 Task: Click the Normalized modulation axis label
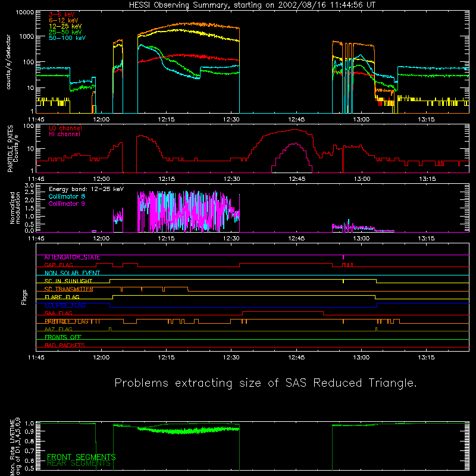[x=15, y=208]
